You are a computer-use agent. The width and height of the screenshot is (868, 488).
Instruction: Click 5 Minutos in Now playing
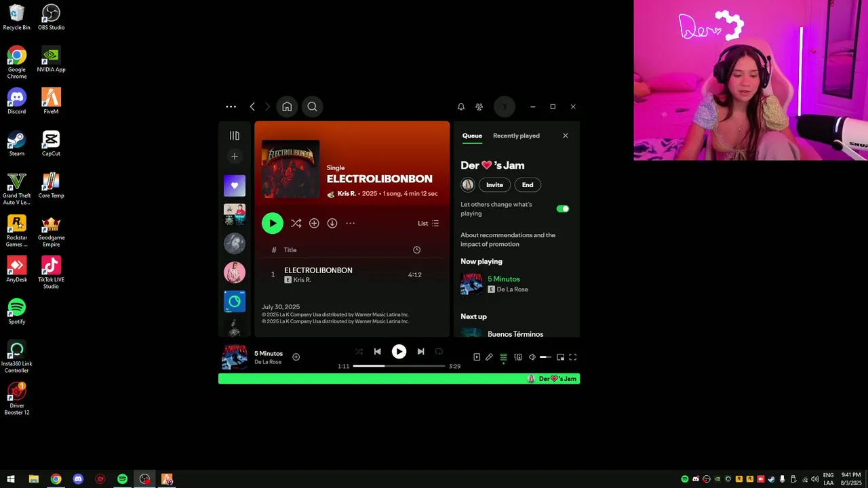coord(504,279)
